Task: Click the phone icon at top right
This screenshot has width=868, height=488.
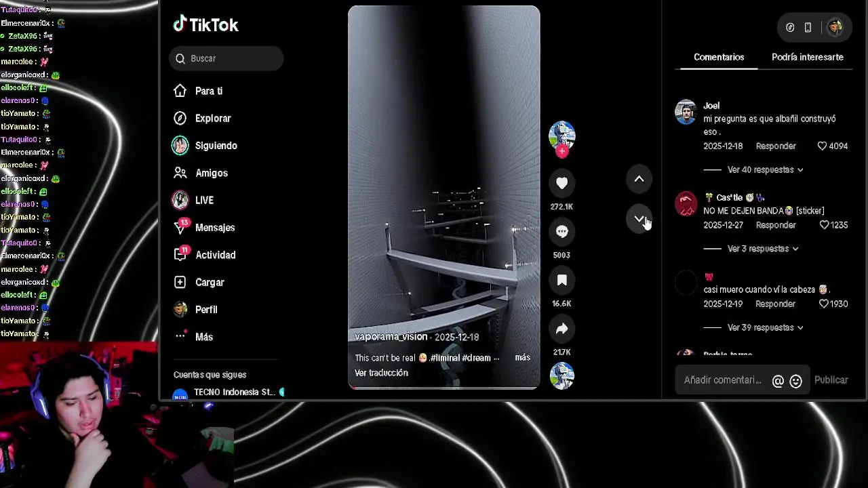Action: pyautogui.click(x=808, y=27)
